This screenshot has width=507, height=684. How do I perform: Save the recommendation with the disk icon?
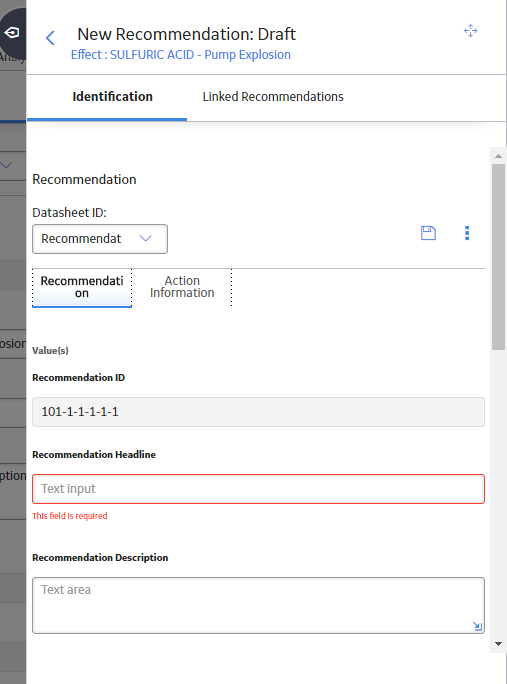(x=428, y=233)
